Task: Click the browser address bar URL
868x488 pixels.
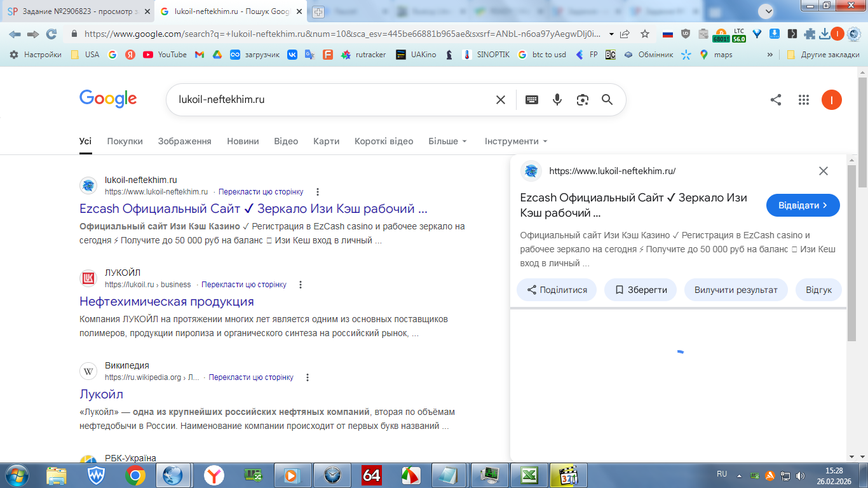Action: 343,34
